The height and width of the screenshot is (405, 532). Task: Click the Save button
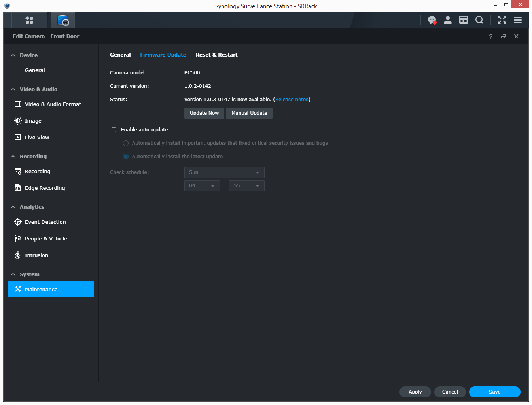pyautogui.click(x=495, y=392)
